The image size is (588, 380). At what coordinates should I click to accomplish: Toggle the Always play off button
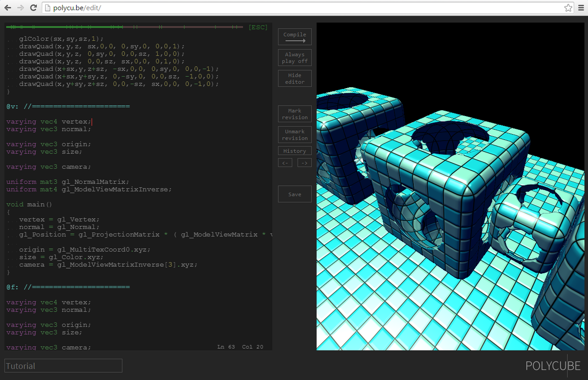[x=294, y=58]
